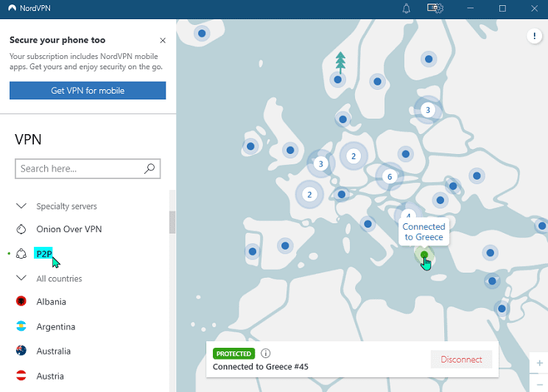Click the Sweden server pin

pyautogui.click(x=377, y=82)
